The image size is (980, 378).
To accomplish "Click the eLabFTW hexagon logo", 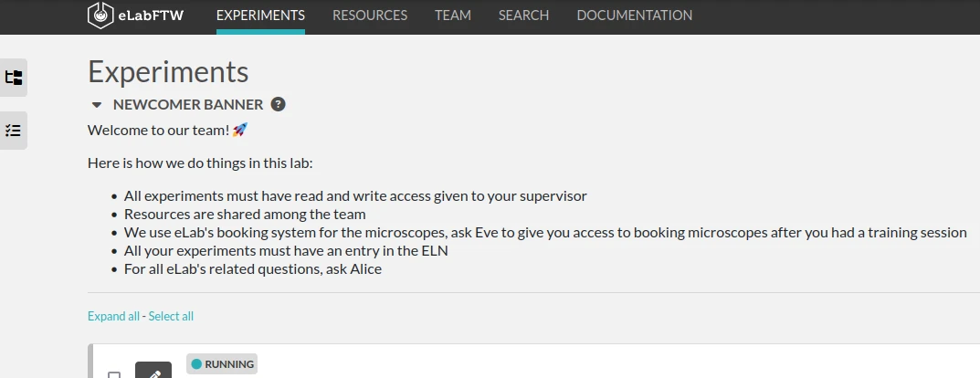I will (100, 16).
